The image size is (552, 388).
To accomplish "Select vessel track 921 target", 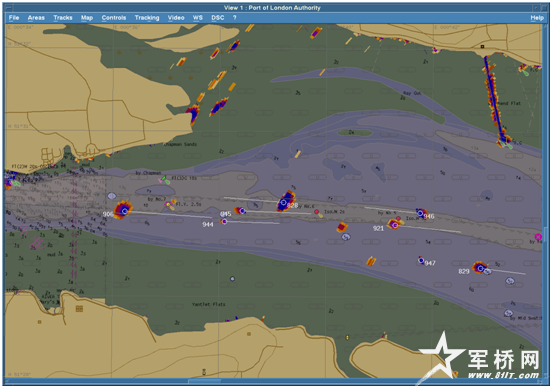I will point(395,225).
